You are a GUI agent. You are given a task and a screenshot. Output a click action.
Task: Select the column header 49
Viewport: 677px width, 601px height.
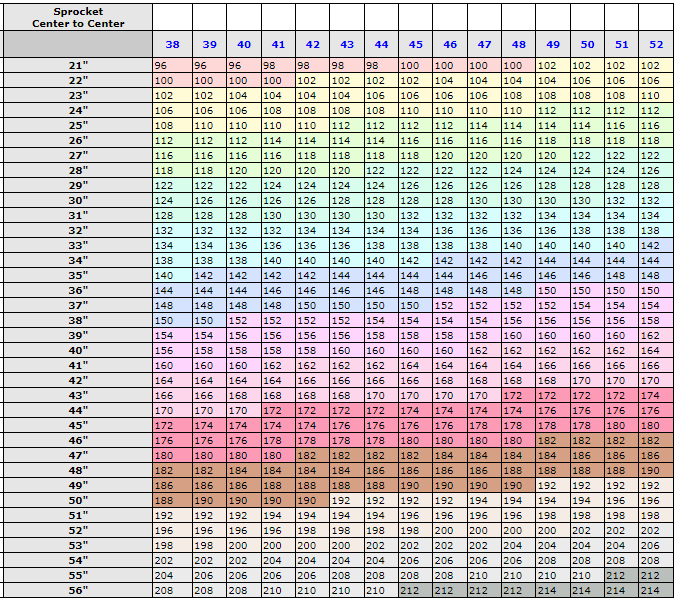[x=553, y=44]
